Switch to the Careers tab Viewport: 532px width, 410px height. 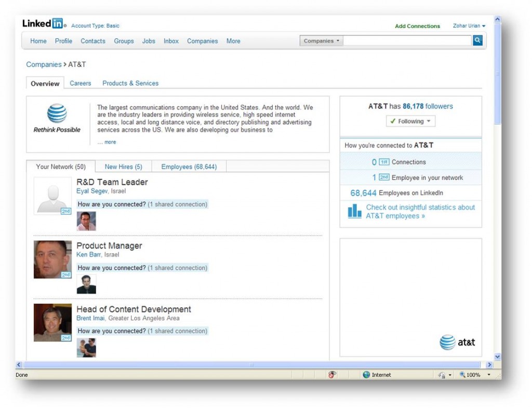pyautogui.click(x=81, y=84)
